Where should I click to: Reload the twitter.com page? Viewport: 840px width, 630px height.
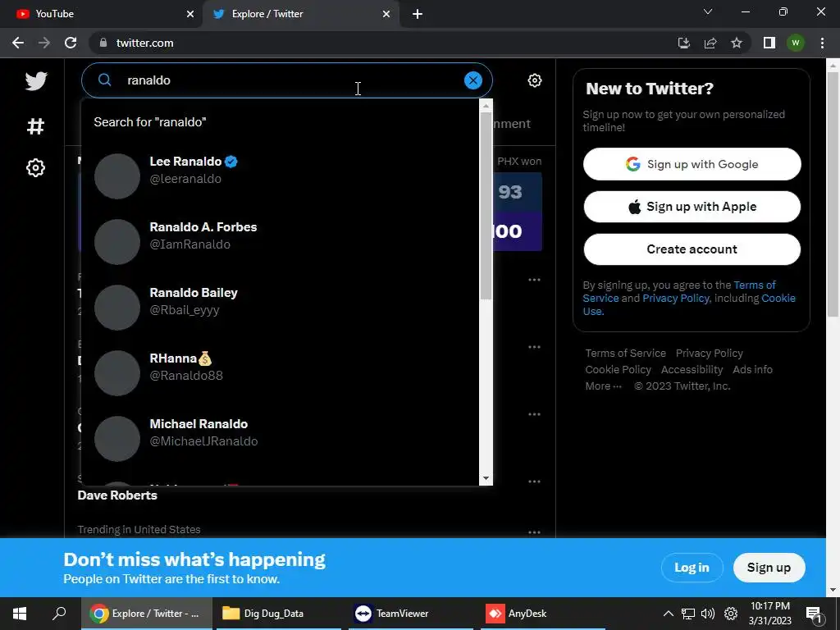(x=71, y=43)
